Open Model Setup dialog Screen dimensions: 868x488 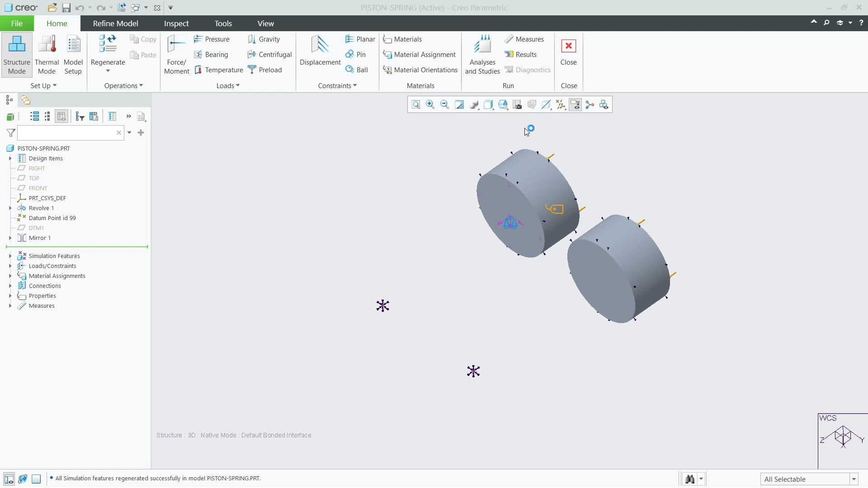(73, 55)
